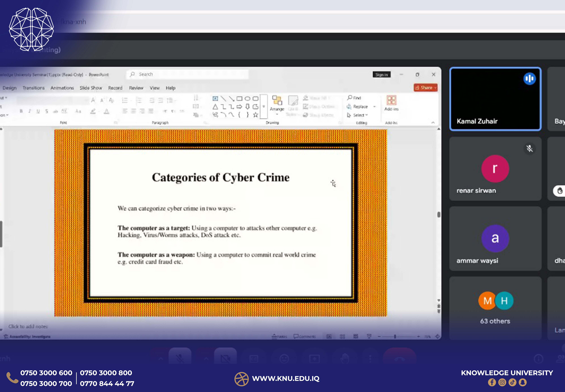Click the Sign in button
565x392 pixels.
click(x=382, y=75)
